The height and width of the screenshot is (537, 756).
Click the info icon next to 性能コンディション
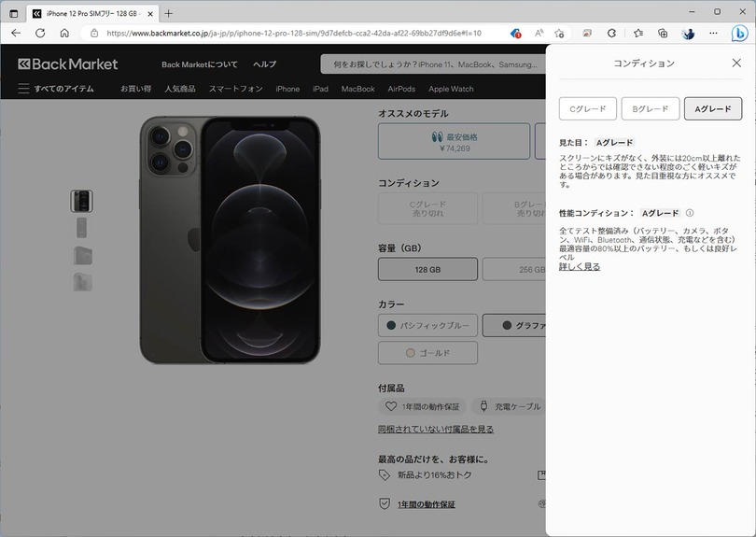[x=690, y=213]
